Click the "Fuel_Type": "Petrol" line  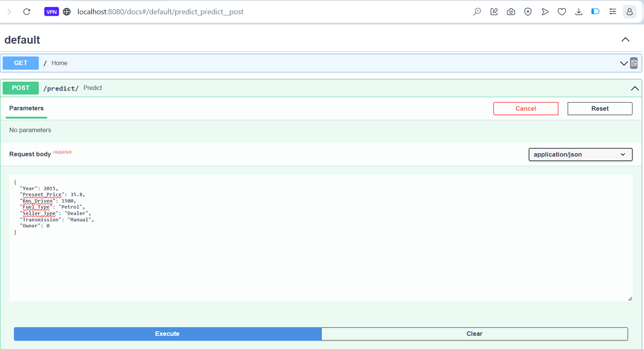click(52, 207)
